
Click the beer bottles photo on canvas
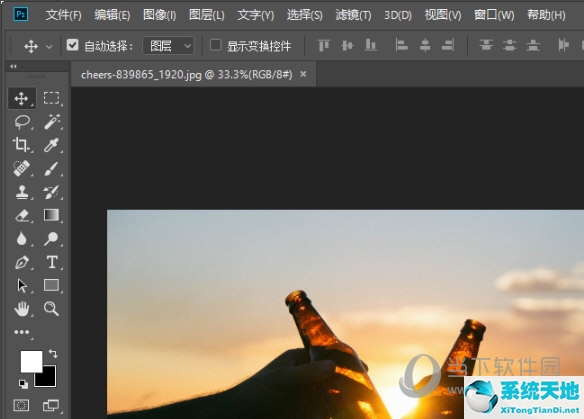coord(345,314)
